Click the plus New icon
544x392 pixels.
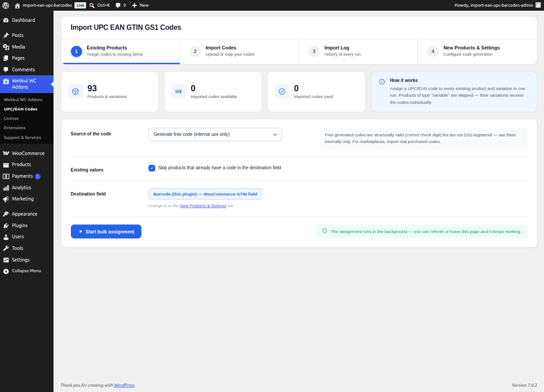coord(134,5)
